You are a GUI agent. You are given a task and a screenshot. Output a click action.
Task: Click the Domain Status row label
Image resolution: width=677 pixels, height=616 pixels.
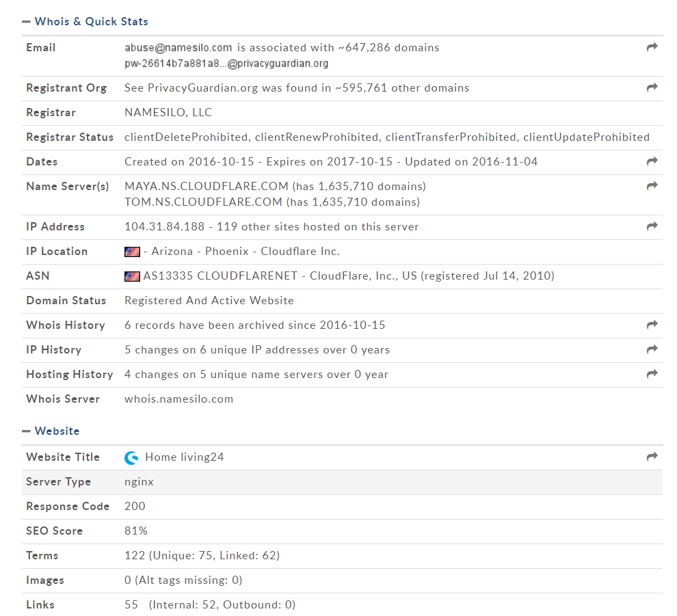(66, 300)
